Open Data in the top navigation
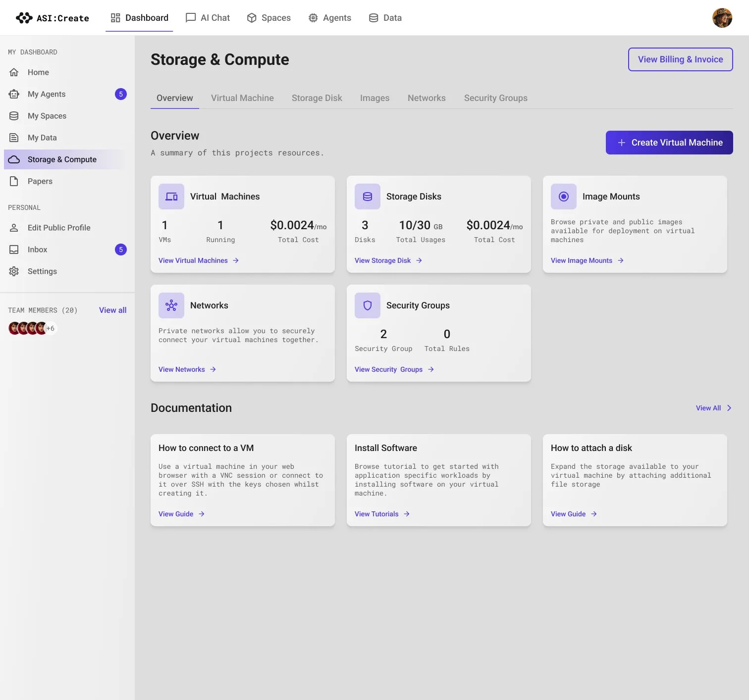This screenshot has width=749, height=700. pyautogui.click(x=385, y=18)
